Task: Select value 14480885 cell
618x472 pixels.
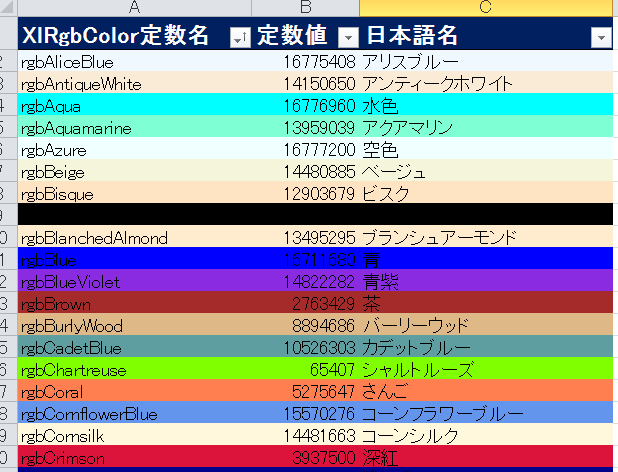Action: [305, 171]
